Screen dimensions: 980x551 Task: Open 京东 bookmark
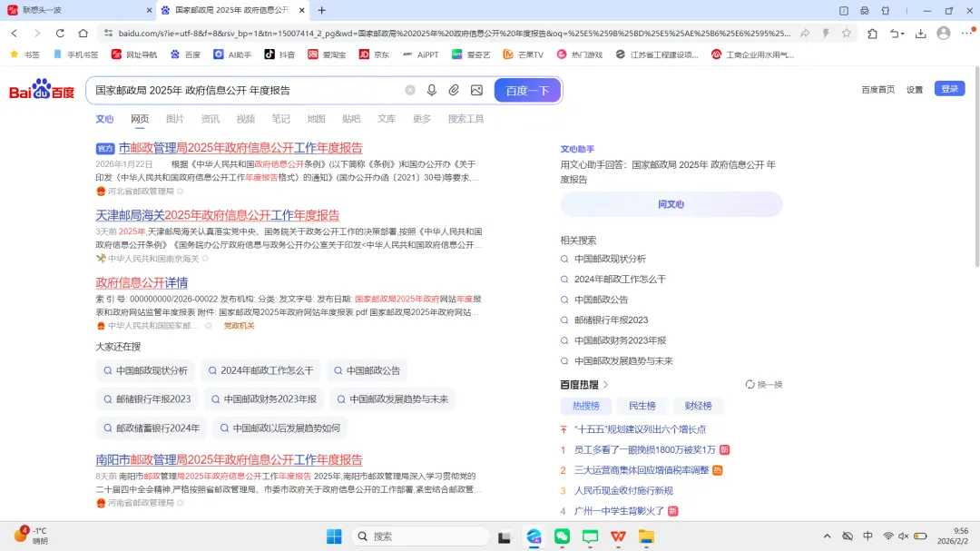click(374, 54)
